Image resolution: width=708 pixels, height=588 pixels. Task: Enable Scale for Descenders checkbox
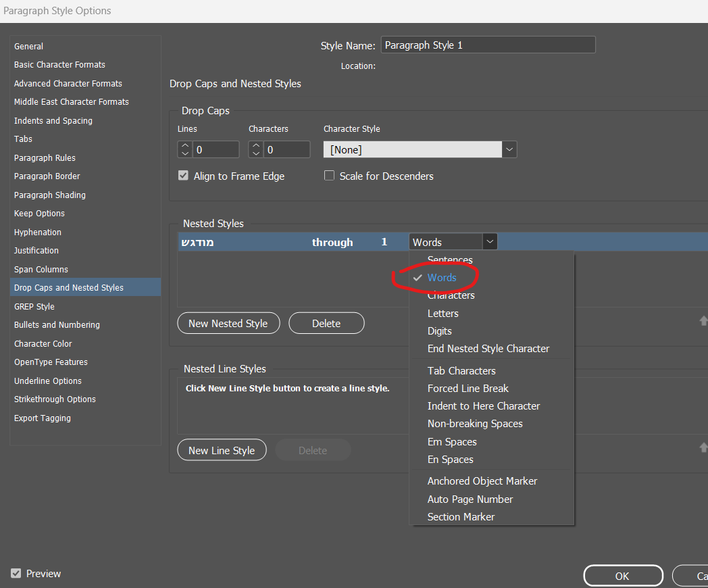(329, 176)
